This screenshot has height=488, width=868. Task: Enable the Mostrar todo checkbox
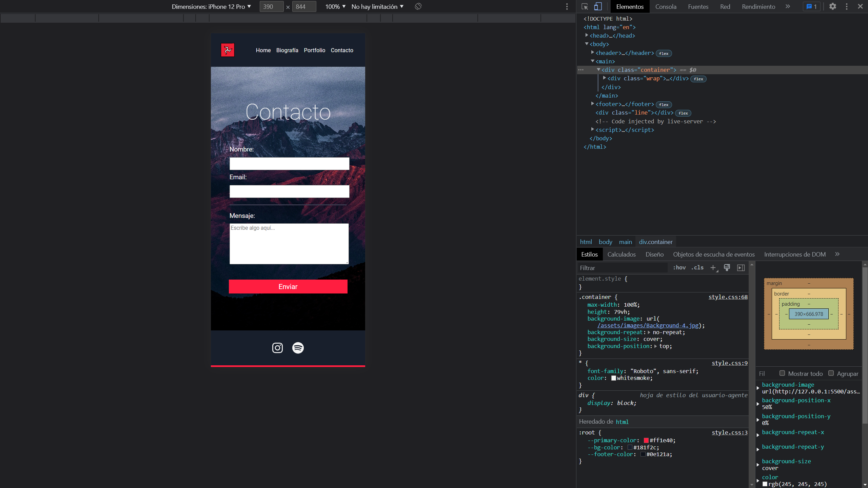[782, 373]
